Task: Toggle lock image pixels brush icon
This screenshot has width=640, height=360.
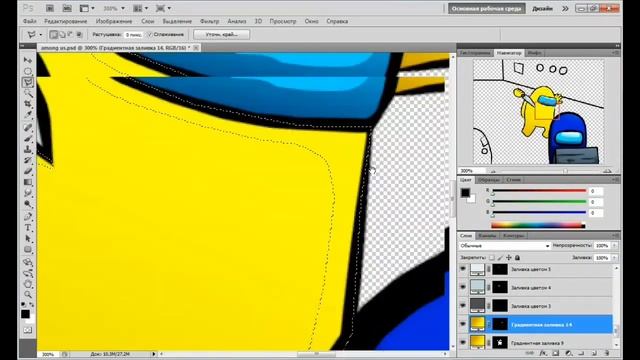Action: pos(500,258)
